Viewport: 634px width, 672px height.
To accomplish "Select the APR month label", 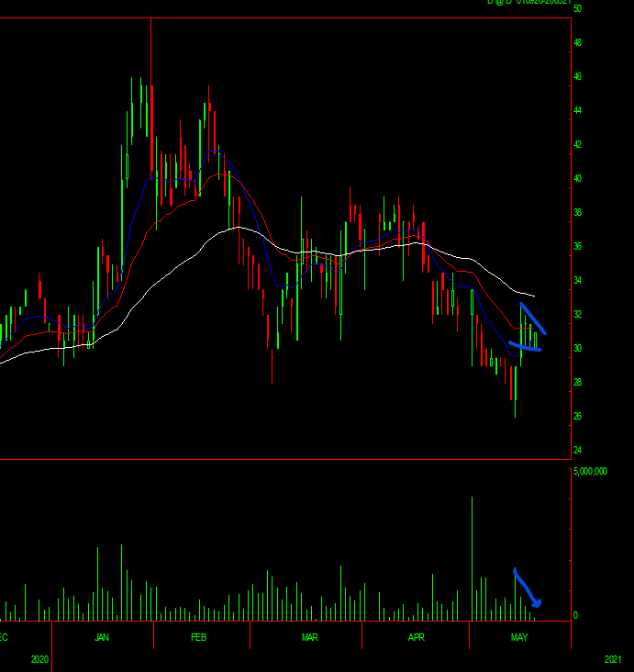I will [417, 637].
